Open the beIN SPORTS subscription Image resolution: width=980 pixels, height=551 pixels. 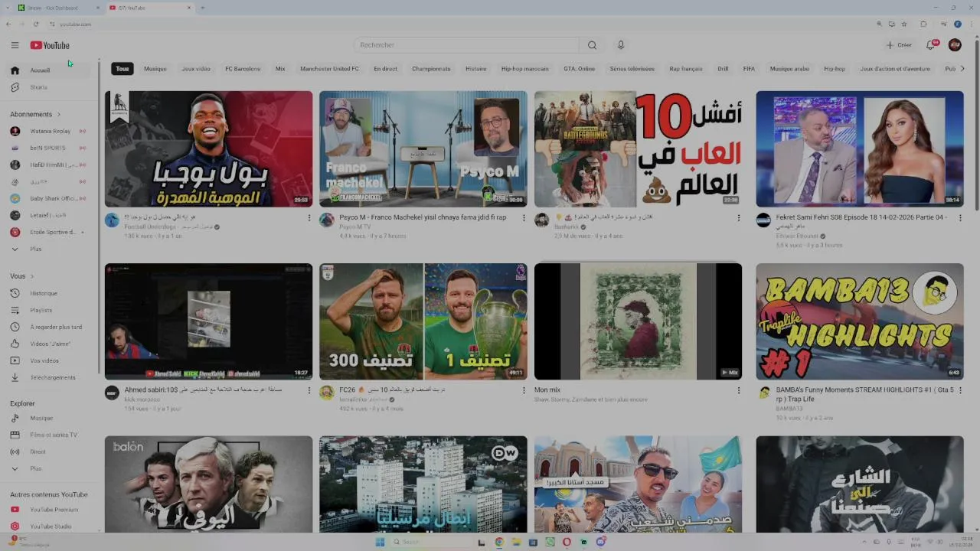[x=50, y=148]
